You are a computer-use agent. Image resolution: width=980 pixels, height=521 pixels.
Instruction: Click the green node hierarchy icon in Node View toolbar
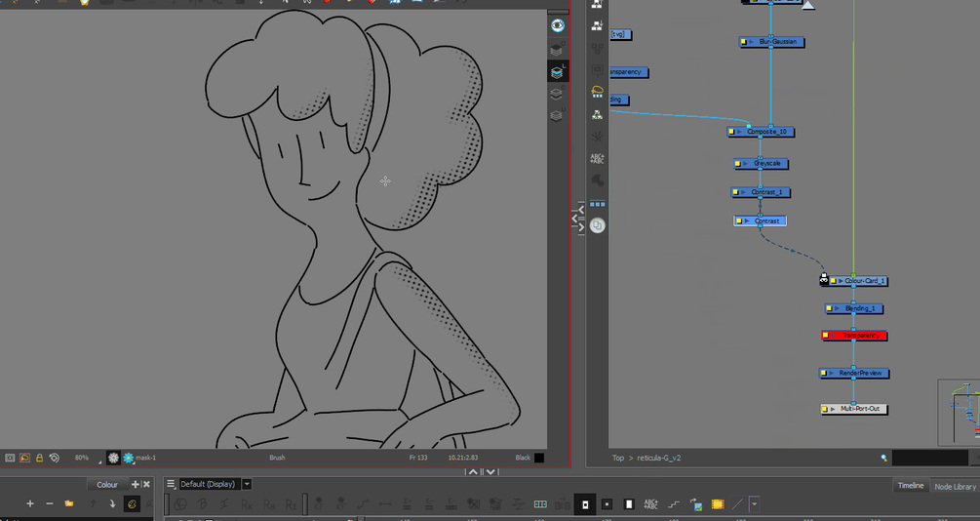[x=597, y=114]
